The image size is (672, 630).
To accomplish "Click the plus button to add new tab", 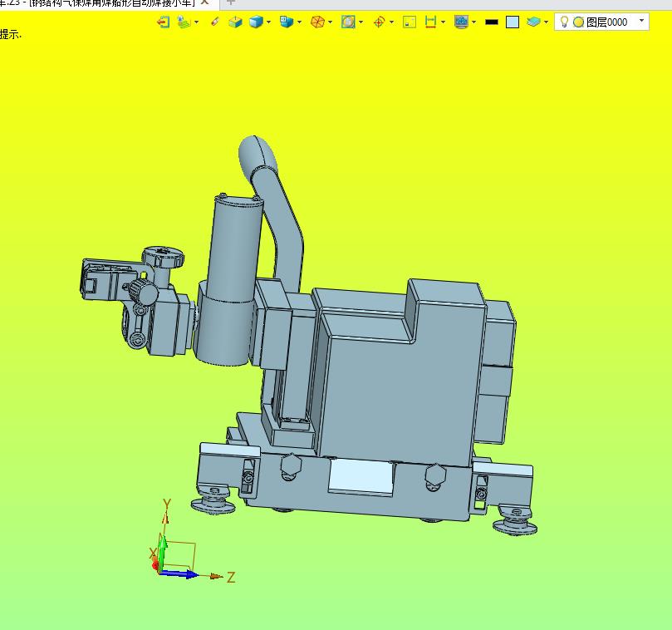I will [x=231, y=2].
